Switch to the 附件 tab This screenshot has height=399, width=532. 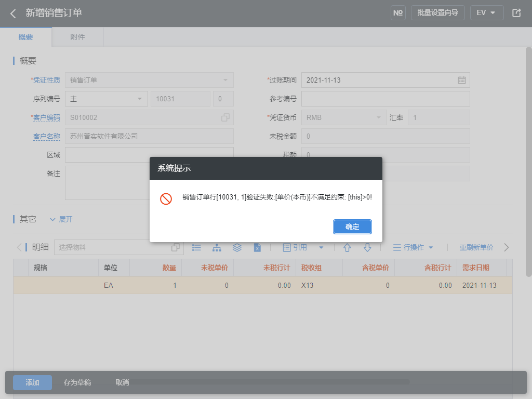[x=78, y=37]
